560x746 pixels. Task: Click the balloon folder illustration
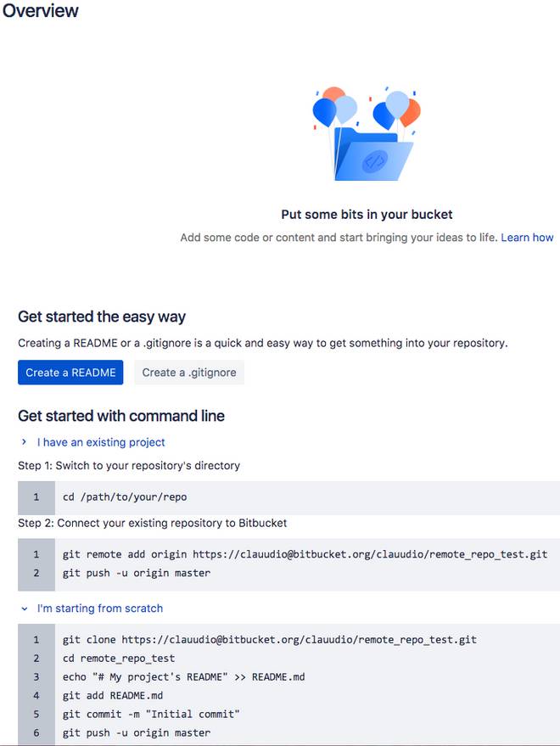tap(367, 134)
